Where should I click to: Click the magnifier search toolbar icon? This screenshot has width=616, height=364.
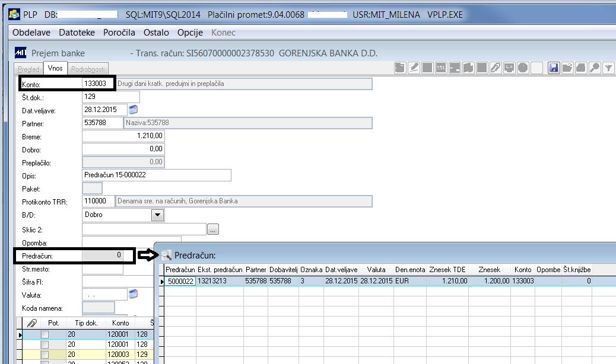tap(595, 68)
